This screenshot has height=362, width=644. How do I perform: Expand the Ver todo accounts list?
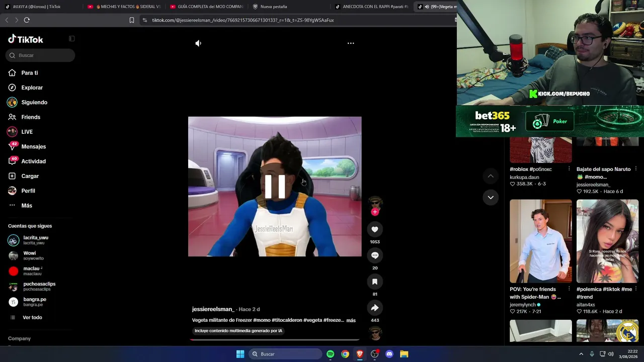[x=32, y=317]
